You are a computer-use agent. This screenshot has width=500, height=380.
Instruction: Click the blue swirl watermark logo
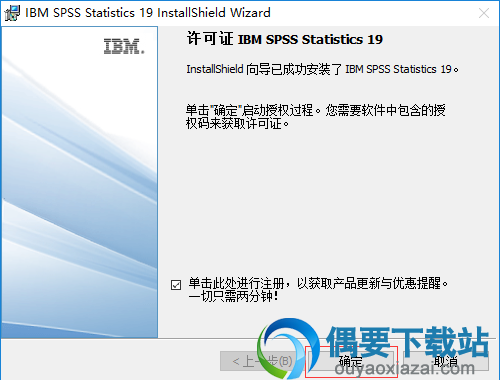click(287, 347)
